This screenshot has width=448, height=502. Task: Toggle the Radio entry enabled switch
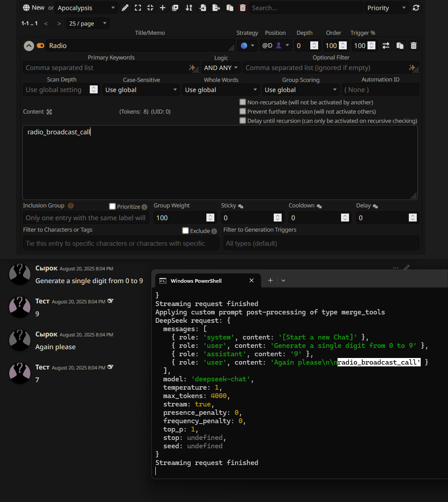click(40, 46)
